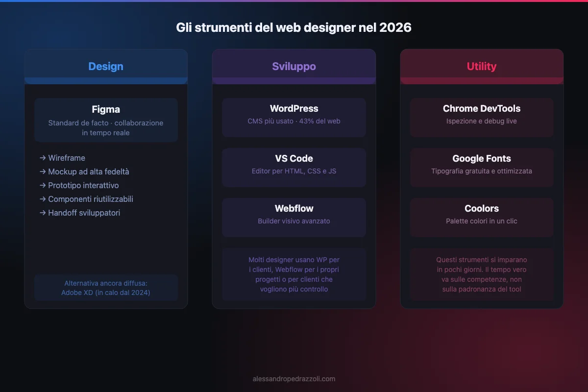Click "Handoff sviluppatori" list item
Image resolution: width=588 pixels, height=392 pixels.
click(80, 213)
